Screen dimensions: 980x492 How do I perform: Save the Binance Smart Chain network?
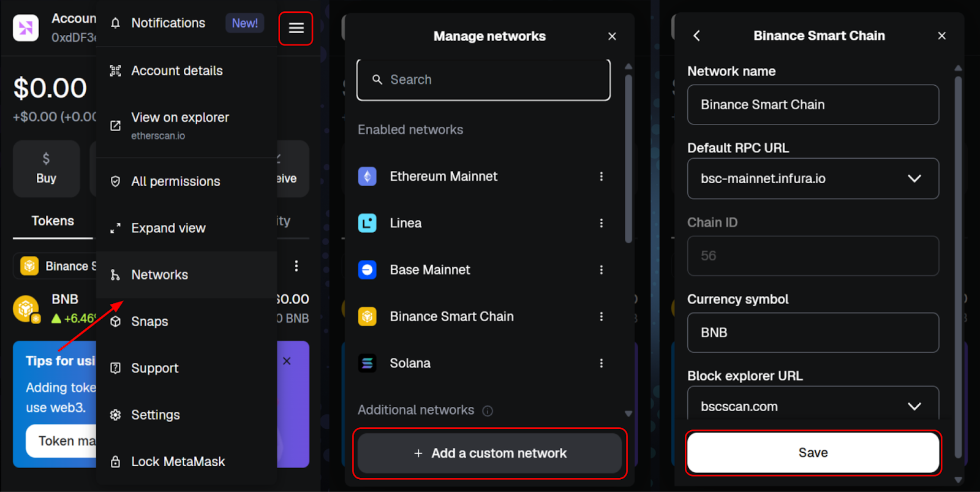[813, 453]
